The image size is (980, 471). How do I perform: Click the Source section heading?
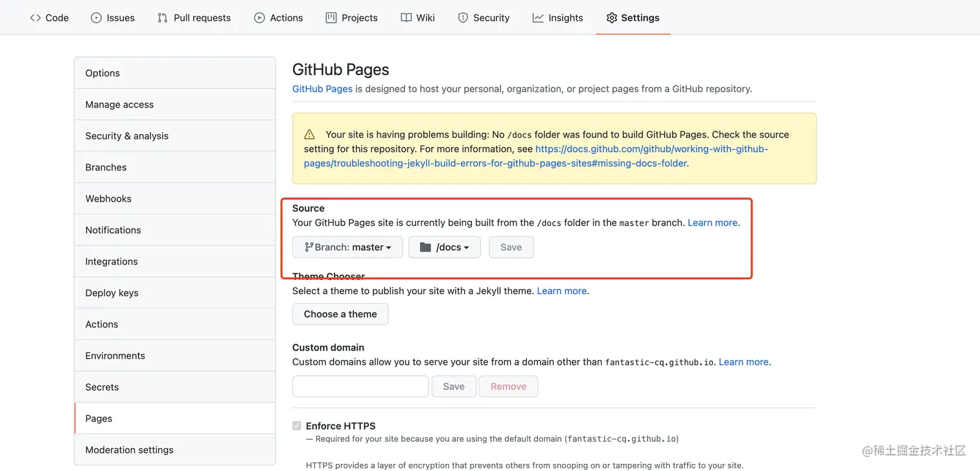click(x=309, y=208)
